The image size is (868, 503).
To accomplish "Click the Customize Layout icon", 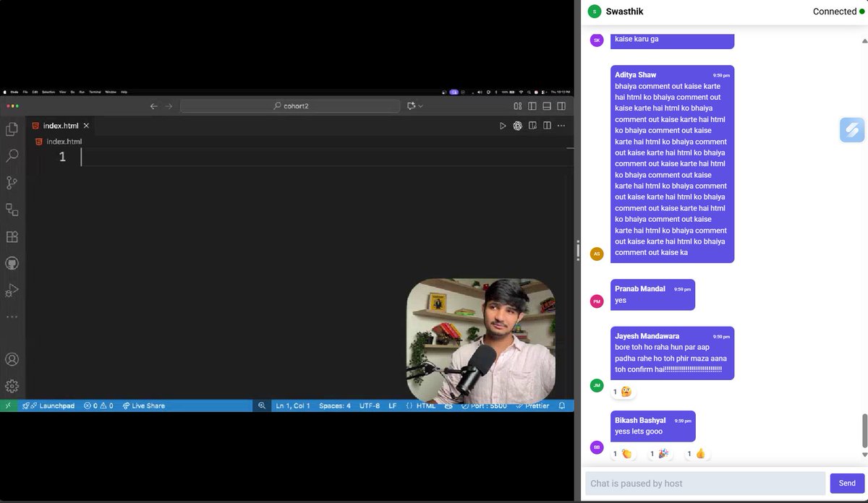I will [518, 106].
